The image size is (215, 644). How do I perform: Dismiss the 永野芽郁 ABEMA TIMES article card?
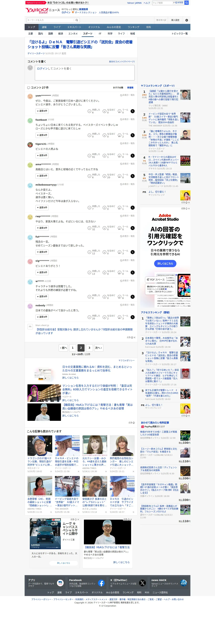(51, 512)
